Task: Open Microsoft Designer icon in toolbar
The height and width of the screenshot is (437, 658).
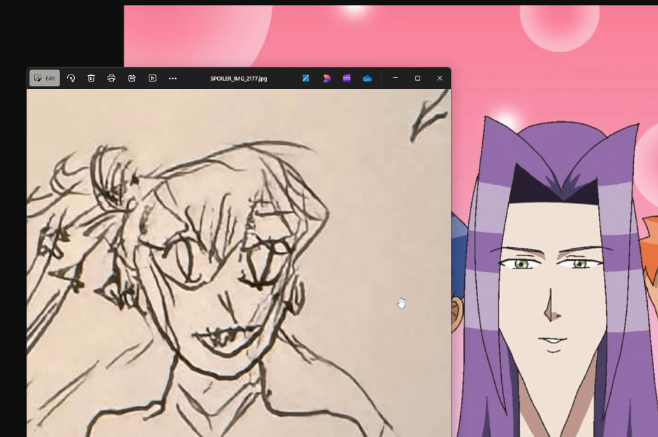Action: (x=326, y=78)
